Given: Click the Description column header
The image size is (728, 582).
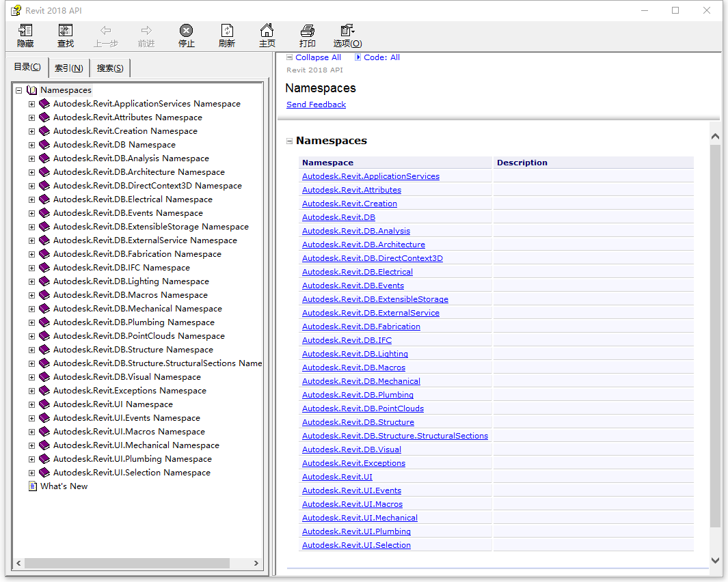Looking at the screenshot, I should pyautogui.click(x=593, y=163).
